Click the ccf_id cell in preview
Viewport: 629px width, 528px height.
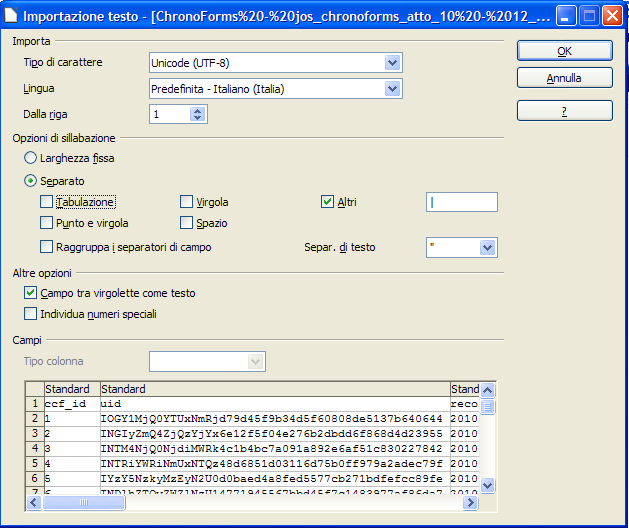coord(72,404)
